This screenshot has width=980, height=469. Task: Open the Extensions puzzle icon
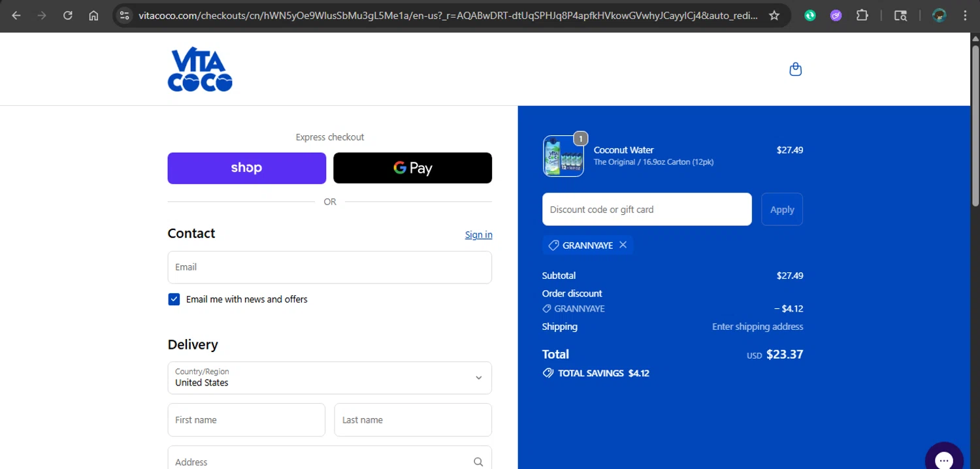[862, 16]
